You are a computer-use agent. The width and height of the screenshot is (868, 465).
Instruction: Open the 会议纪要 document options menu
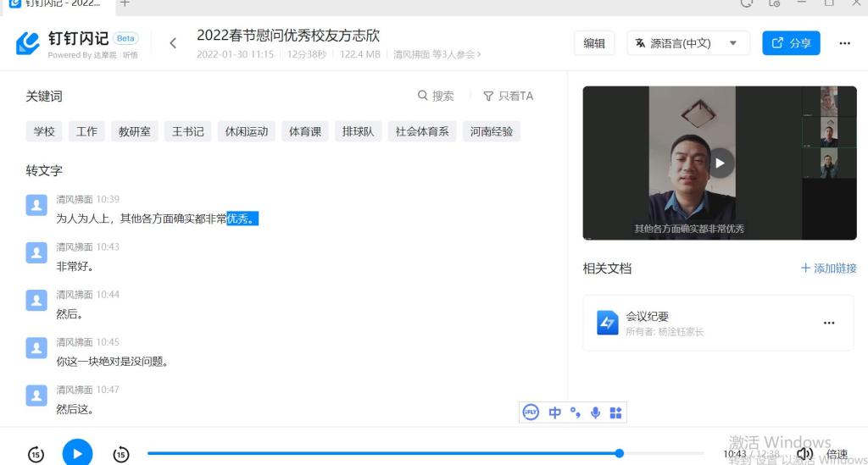[x=829, y=323]
